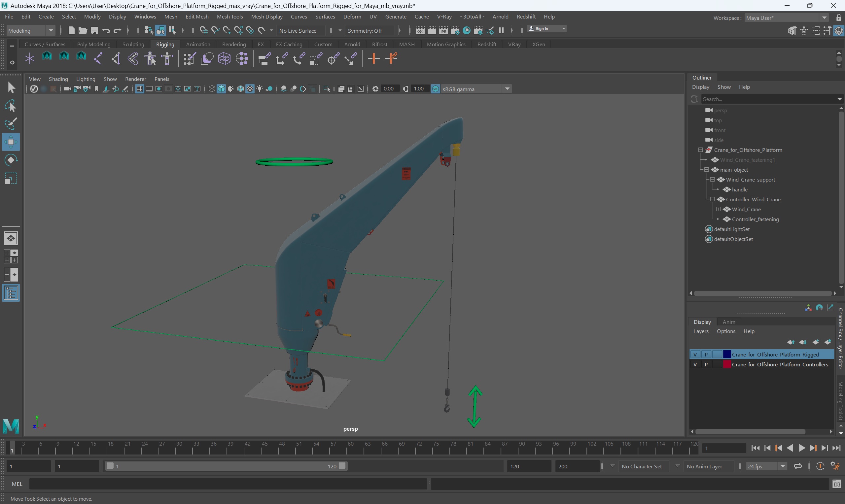Activate the Rotate tool
The width and height of the screenshot is (845, 504).
11,160
